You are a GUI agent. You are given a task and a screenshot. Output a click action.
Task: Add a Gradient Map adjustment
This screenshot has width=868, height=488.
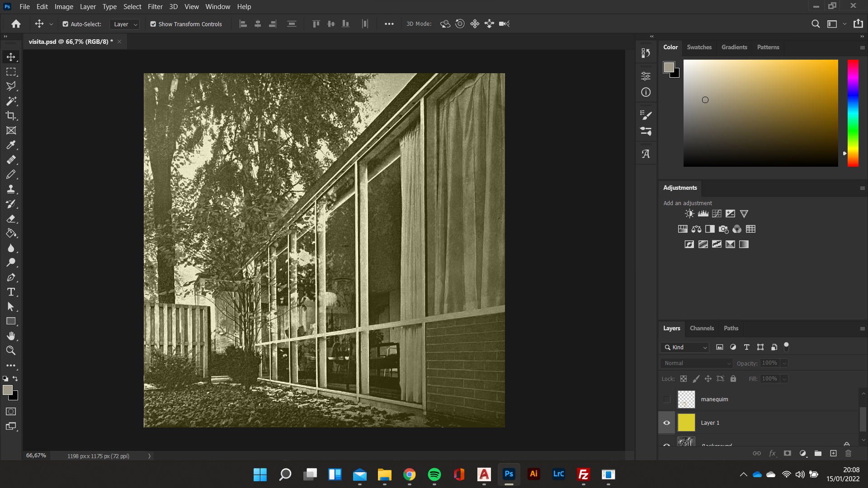[744, 244]
